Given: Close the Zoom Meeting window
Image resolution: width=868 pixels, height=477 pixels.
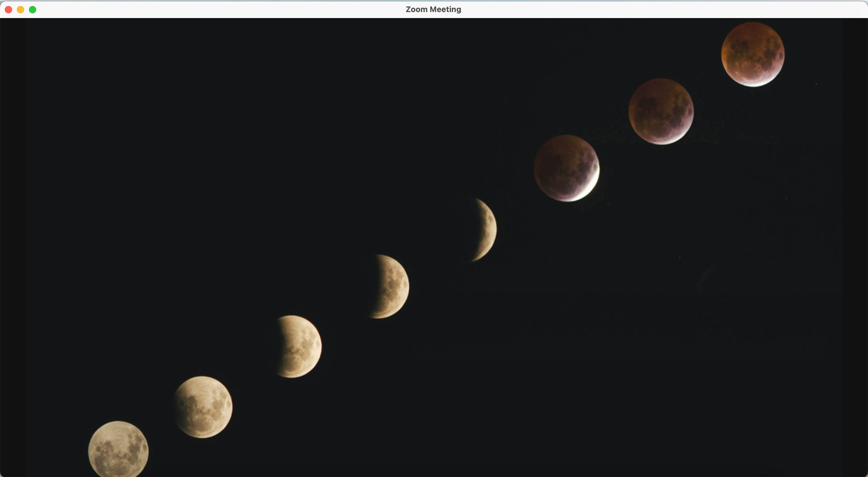Looking at the screenshot, I should coord(8,9).
